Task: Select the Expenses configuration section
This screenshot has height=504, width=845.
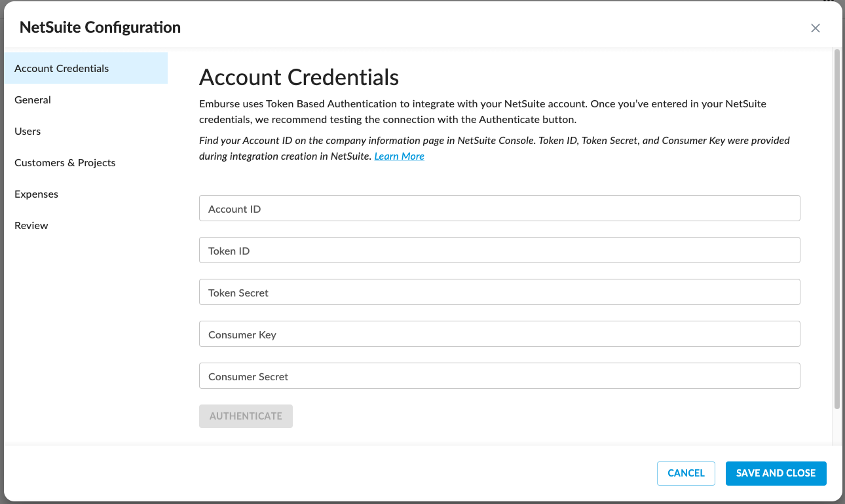Action: click(x=36, y=194)
